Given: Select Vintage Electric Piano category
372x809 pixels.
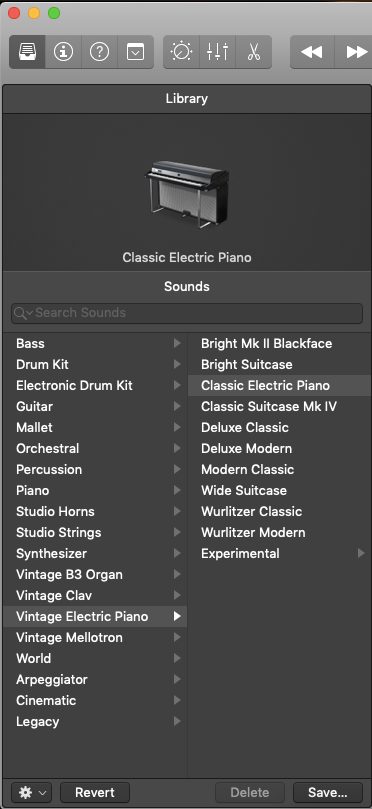Looking at the screenshot, I should point(95,617).
